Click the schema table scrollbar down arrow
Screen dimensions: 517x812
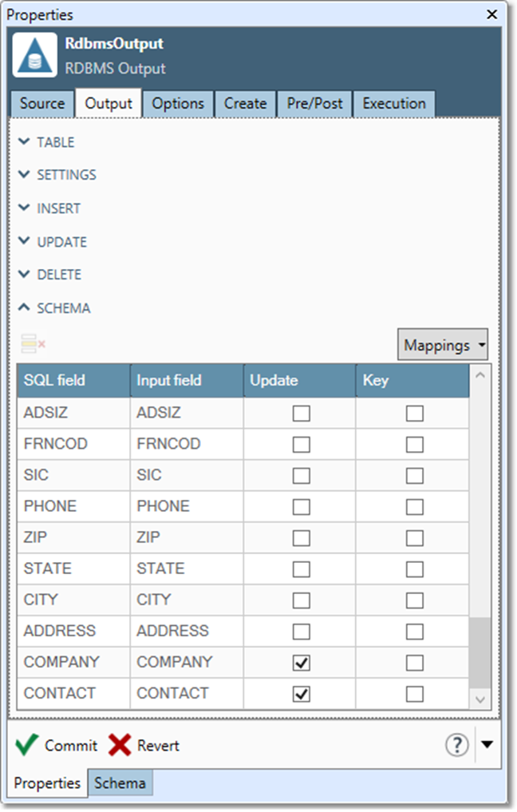click(x=480, y=699)
